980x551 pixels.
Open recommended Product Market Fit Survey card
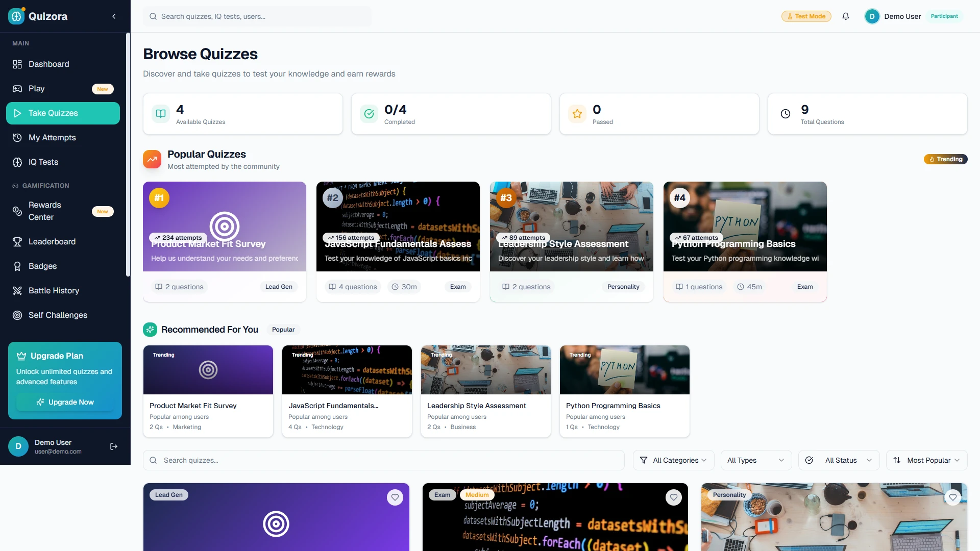click(x=208, y=391)
